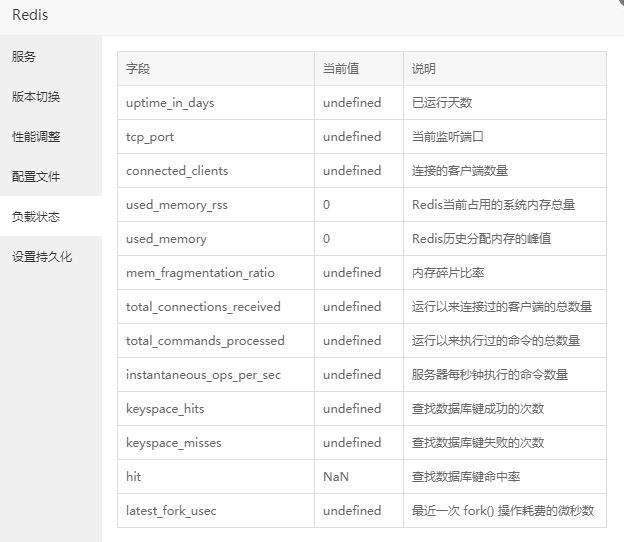Select the keyspace_hits field cell

[x=216, y=409]
